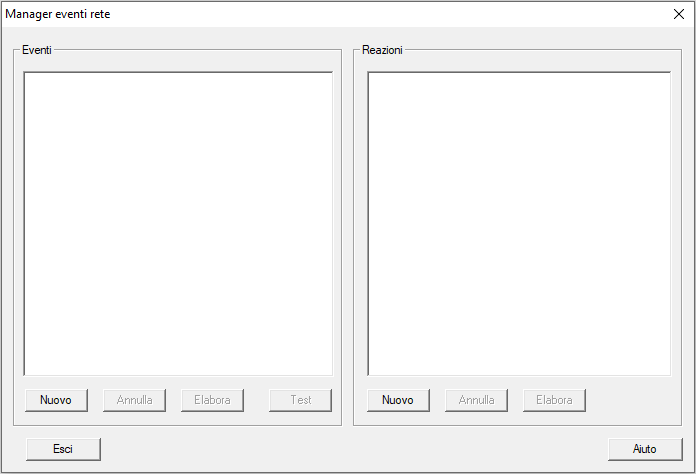
Task: Click blank area between Esci and Aiuto
Action: click(x=354, y=449)
